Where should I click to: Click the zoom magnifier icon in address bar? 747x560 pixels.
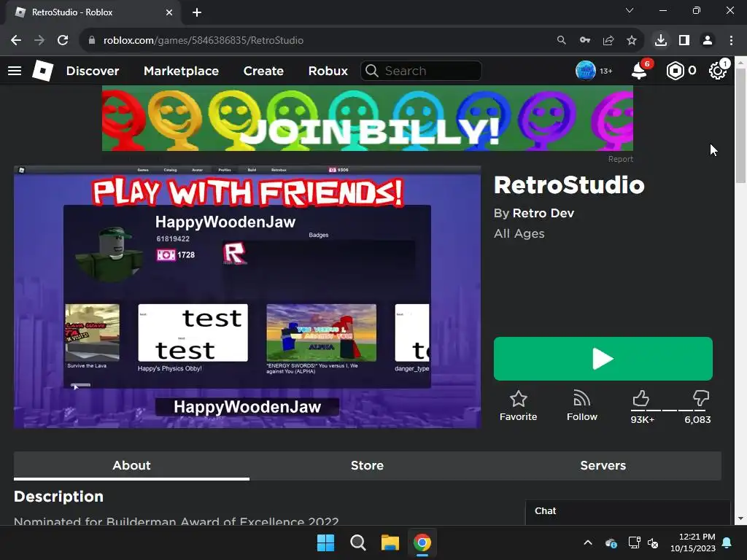pos(562,41)
